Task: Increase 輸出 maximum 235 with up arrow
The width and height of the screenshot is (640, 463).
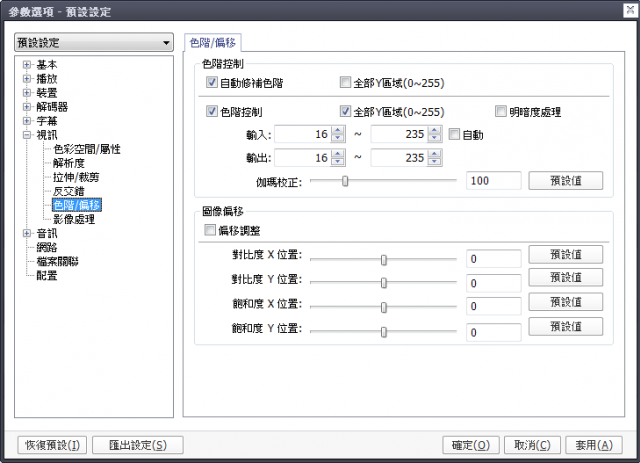Action: [x=434, y=154]
